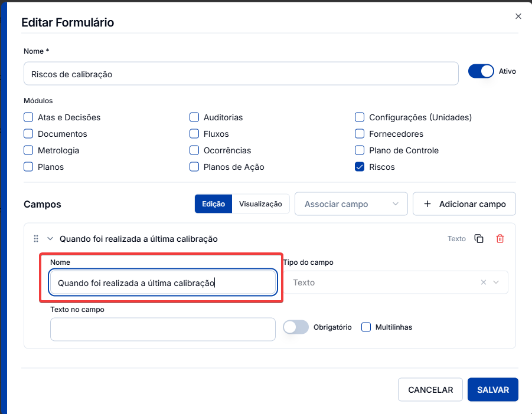Check the Planos module
The width and height of the screenshot is (532, 414).
pos(28,167)
